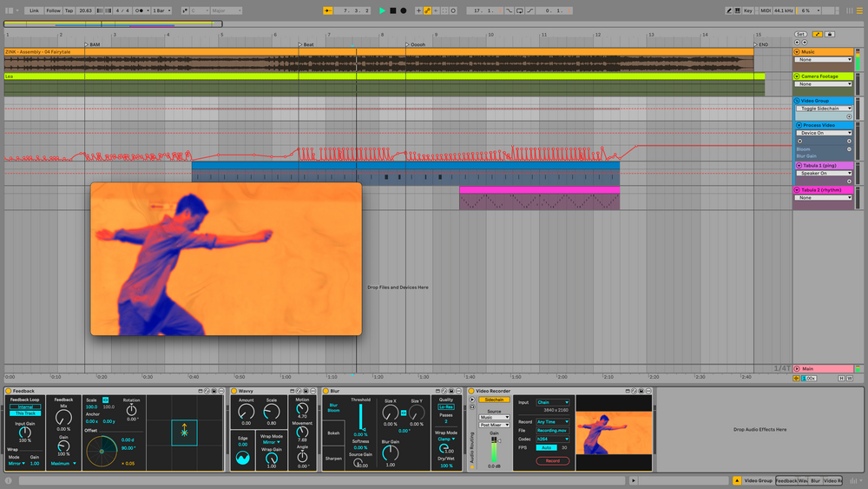This screenshot has width=868, height=489.
Task: Select the Bokeh tab in Blur device
Action: pyautogui.click(x=333, y=432)
